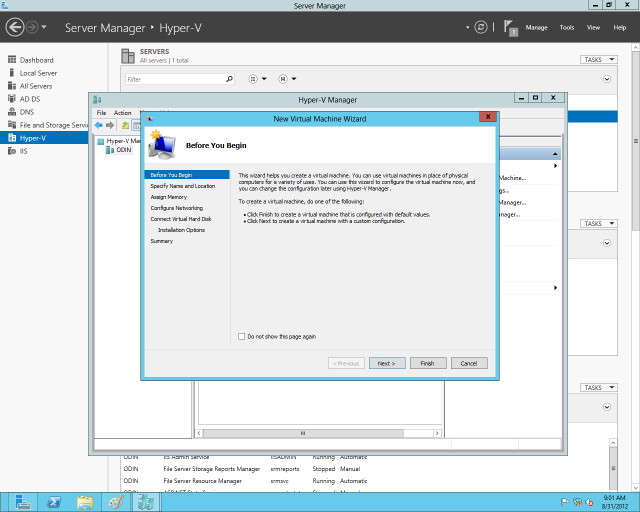Open the breadcrumb dropdown arrow next to Refresh
Screen dimensions: 640x512
coord(467,27)
